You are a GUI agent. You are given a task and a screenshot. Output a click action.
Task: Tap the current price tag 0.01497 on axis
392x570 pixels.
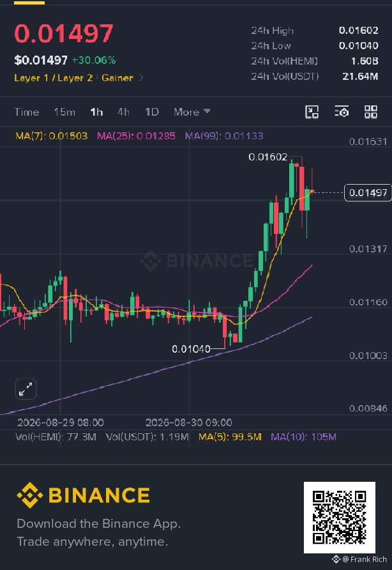tap(368, 193)
